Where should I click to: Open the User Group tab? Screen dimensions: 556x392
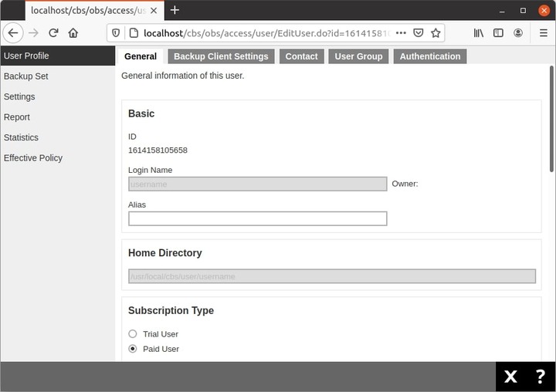pyautogui.click(x=358, y=56)
